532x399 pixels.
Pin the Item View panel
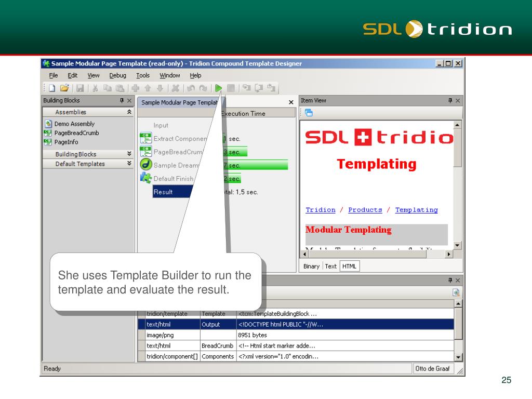(450, 100)
